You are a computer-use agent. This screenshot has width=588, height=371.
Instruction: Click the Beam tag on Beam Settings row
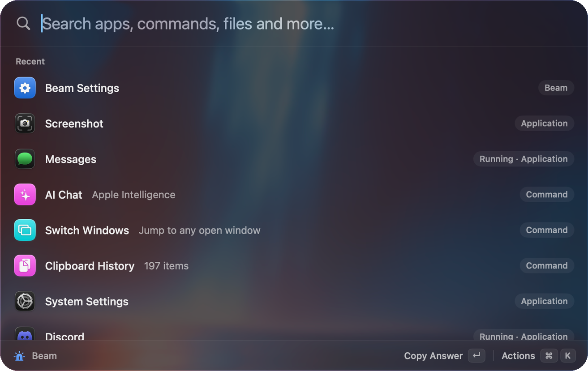coord(556,88)
